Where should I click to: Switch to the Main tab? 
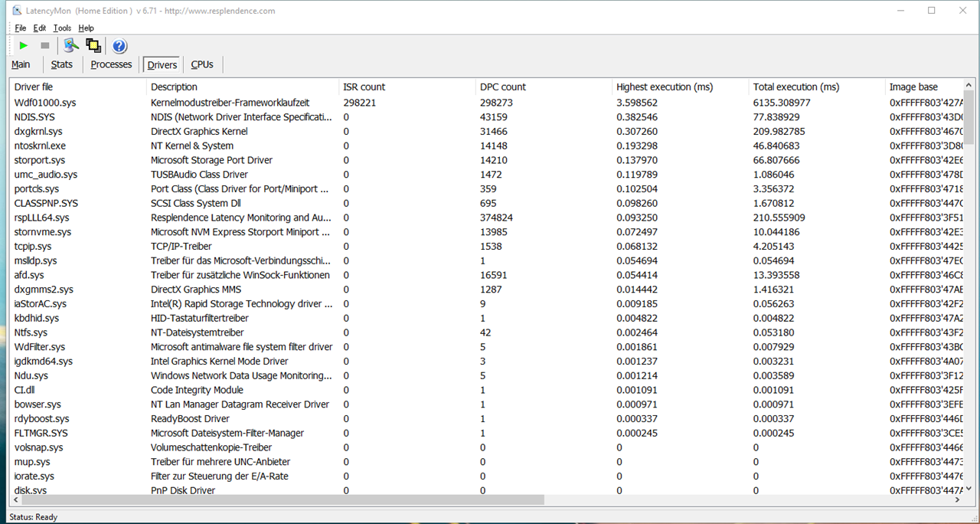click(21, 64)
